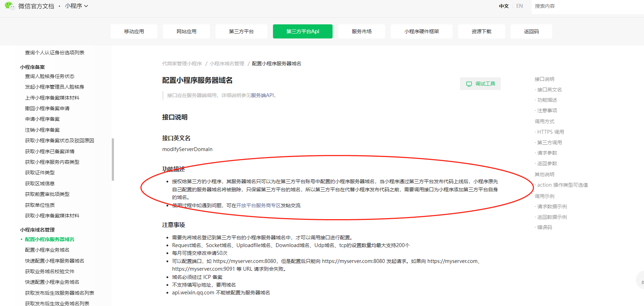Open sidebar item 快速配置小程序服务器域名
Screen dimensions: 644x306
tap(55, 261)
